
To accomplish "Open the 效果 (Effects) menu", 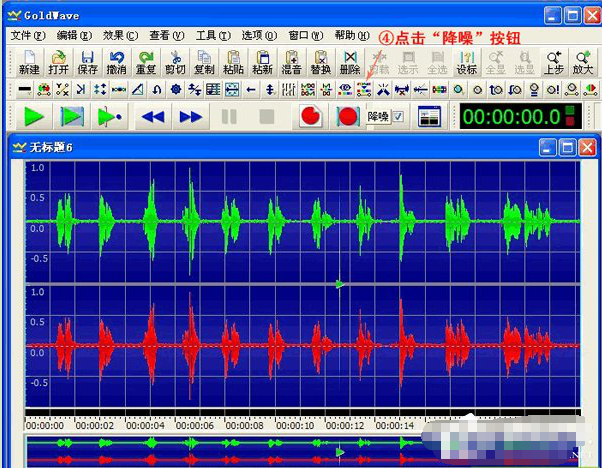I will (121, 36).
